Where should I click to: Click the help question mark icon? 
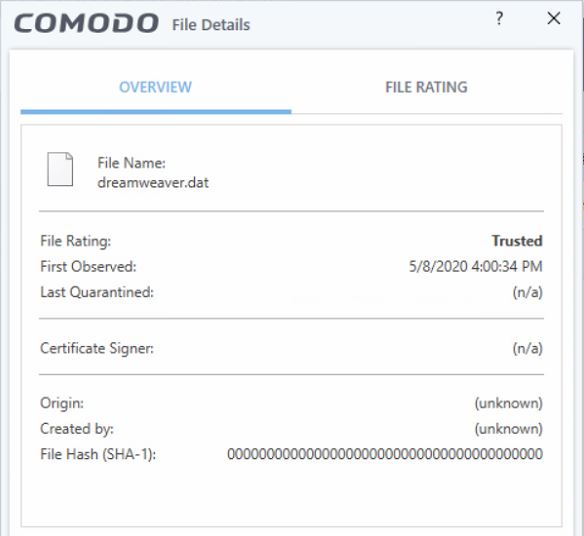(499, 18)
